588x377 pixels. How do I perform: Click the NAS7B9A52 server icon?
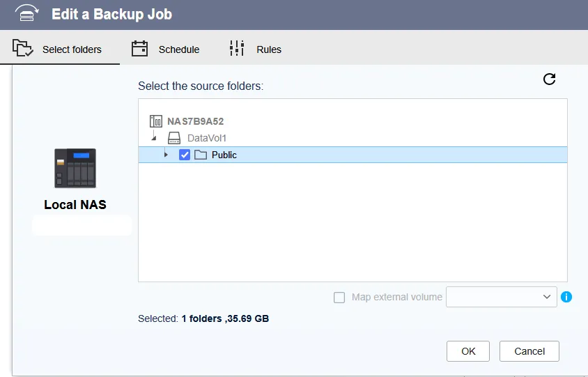pos(156,121)
